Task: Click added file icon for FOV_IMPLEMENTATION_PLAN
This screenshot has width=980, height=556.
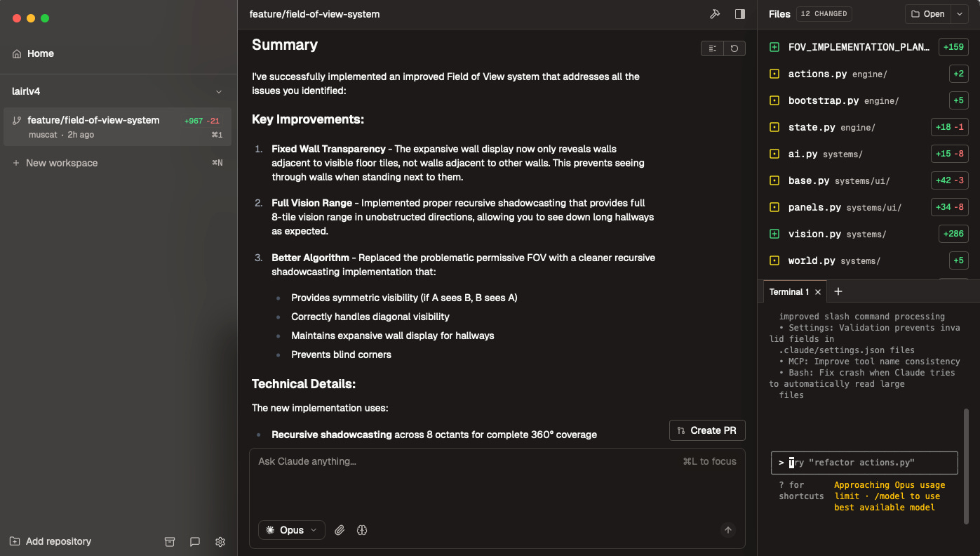Action: [774, 47]
